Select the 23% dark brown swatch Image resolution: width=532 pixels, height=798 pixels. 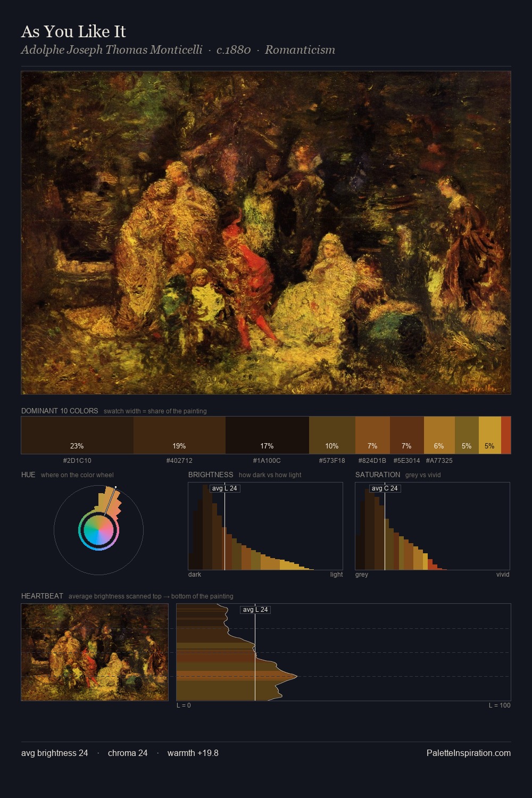(x=77, y=435)
